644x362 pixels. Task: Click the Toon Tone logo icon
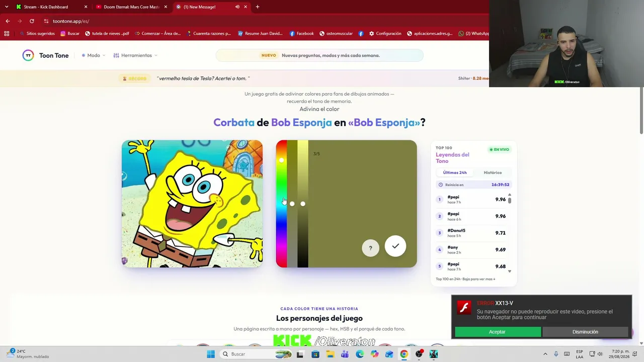pyautogui.click(x=28, y=55)
